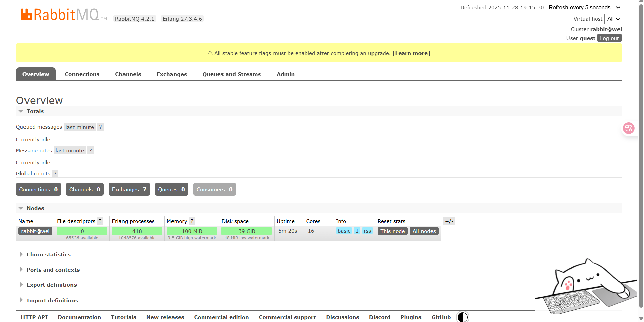Viewport: 644px width, 322px height.
Task: Switch to the Connections tab
Action: coord(82,74)
